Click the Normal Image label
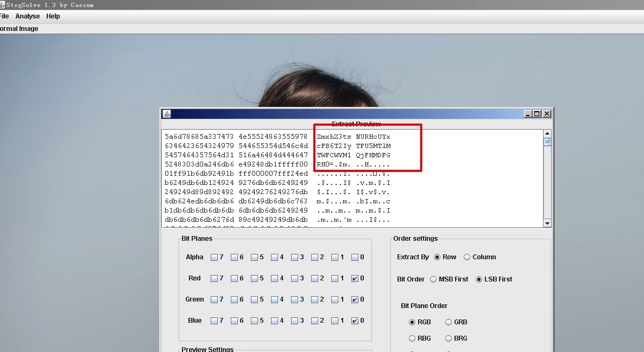 pyautogui.click(x=19, y=29)
